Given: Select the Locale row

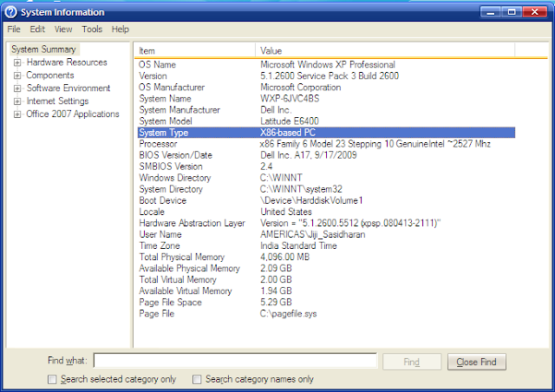Looking at the screenshot, I should click(326, 212).
